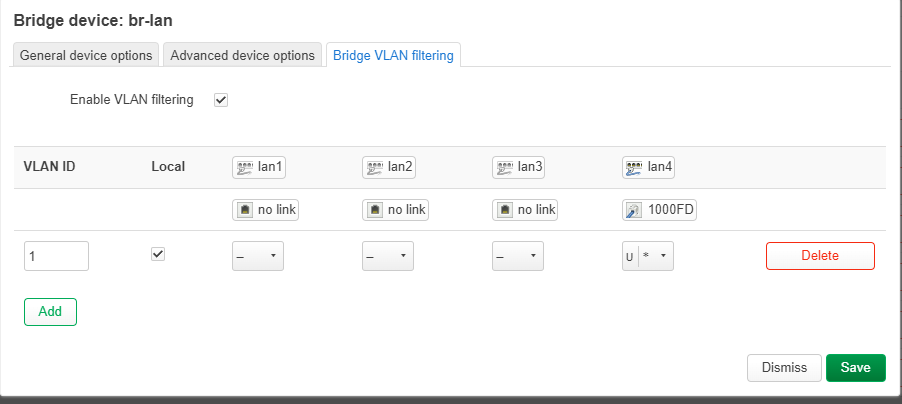902x404 pixels.
Task: Open lan2 VLAN membership dropdown
Action: [x=388, y=256]
